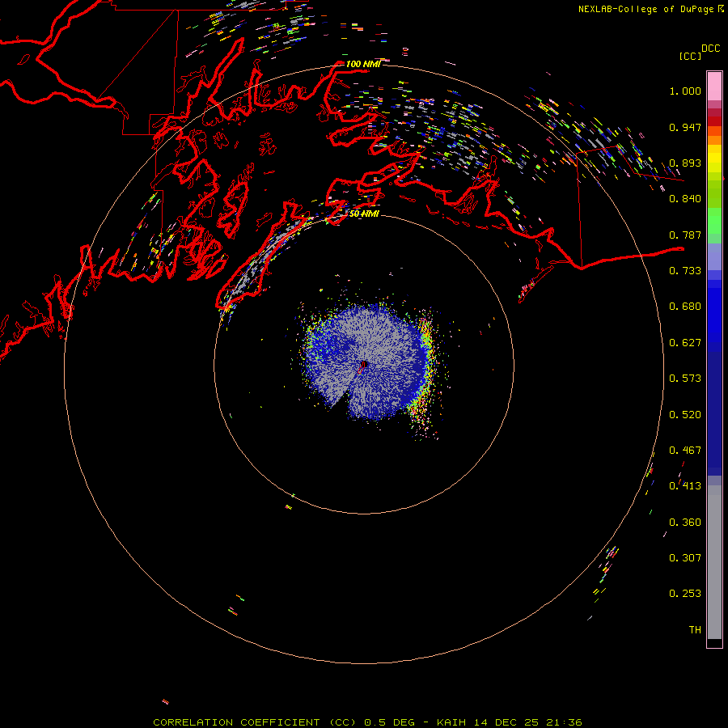Click the 0.307 scale value

(685, 558)
